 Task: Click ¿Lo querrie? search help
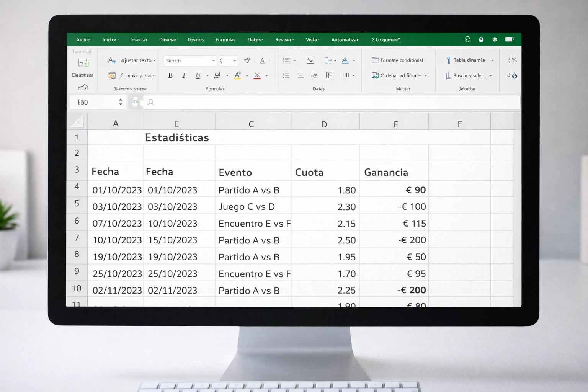pos(386,39)
